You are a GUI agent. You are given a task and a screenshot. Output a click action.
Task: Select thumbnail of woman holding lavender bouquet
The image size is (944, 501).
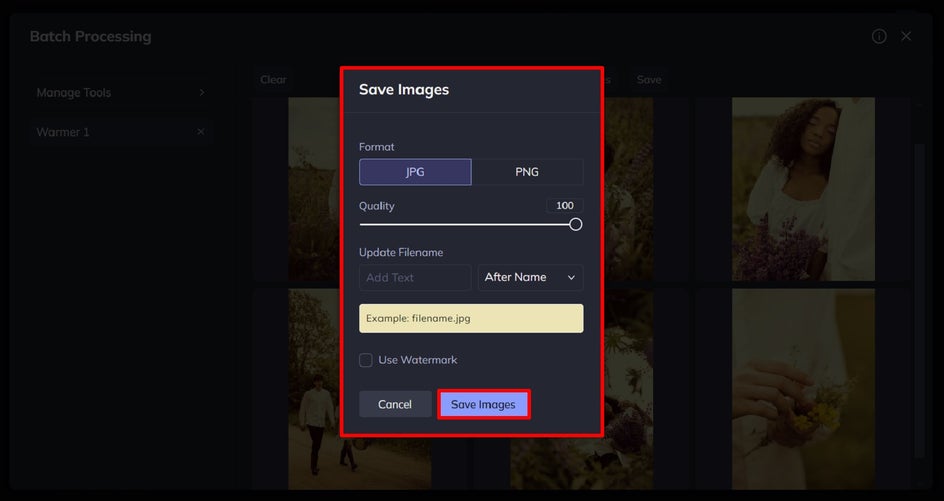(x=803, y=189)
